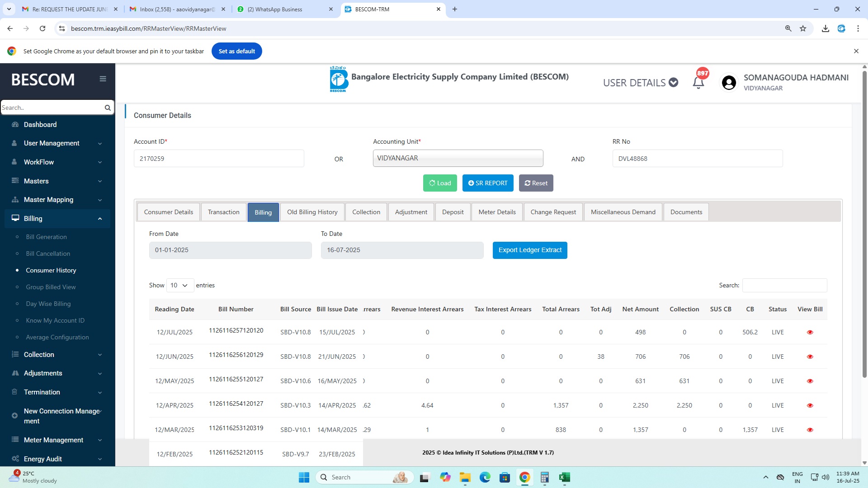
Task: Expand the USER DETAILS dropdown
Action: point(640,83)
